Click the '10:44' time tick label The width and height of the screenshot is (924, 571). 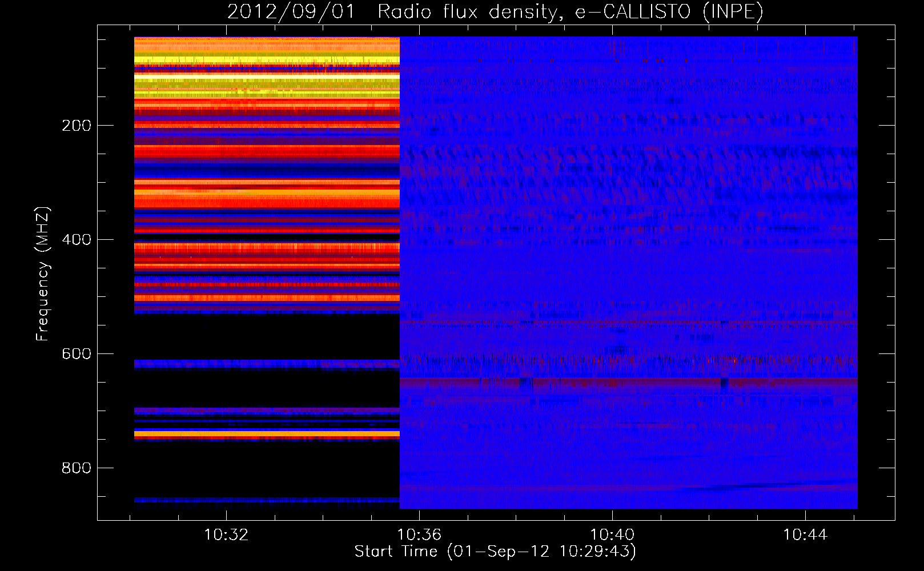coord(805,535)
